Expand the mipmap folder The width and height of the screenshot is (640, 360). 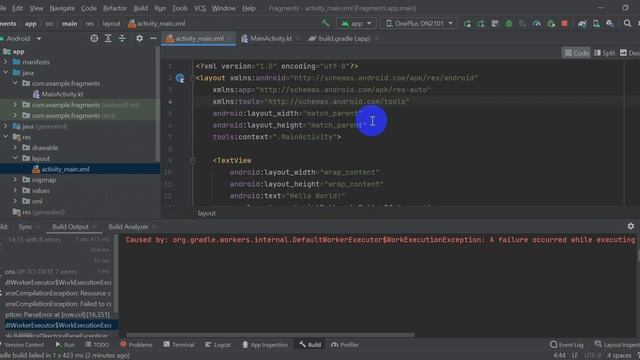[x=16, y=180]
